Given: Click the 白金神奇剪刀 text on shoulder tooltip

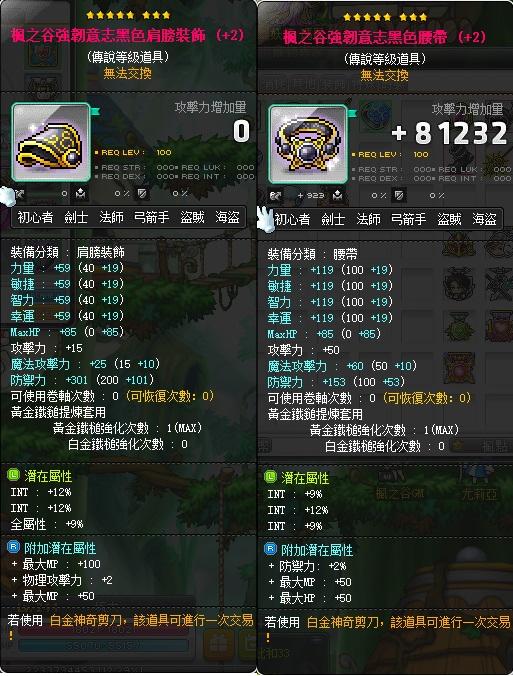Looking at the screenshot, I should (x=86, y=620).
